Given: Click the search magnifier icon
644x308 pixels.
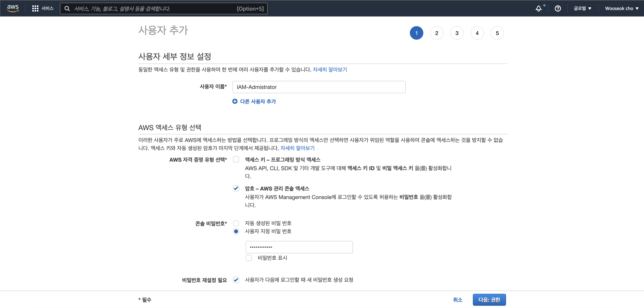Looking at the screenshot, I should tap(67, 8).
